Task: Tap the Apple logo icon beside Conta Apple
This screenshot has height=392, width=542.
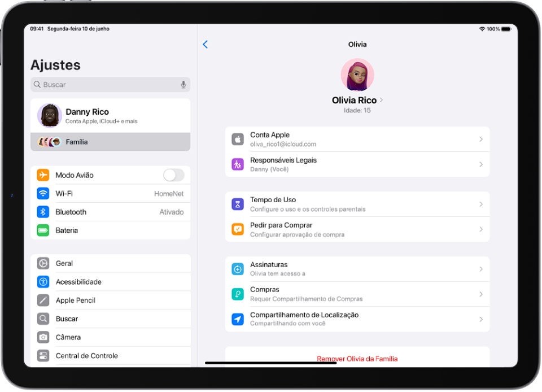Action: coord(238,140)
